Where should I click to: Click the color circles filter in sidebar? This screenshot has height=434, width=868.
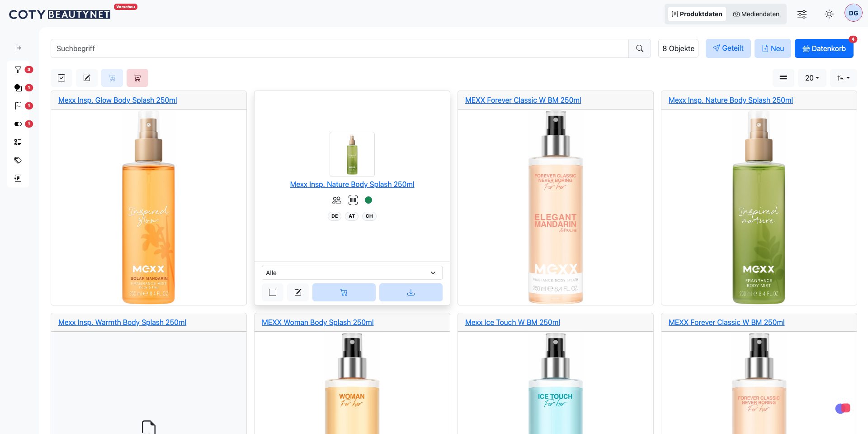pos(18,88)
